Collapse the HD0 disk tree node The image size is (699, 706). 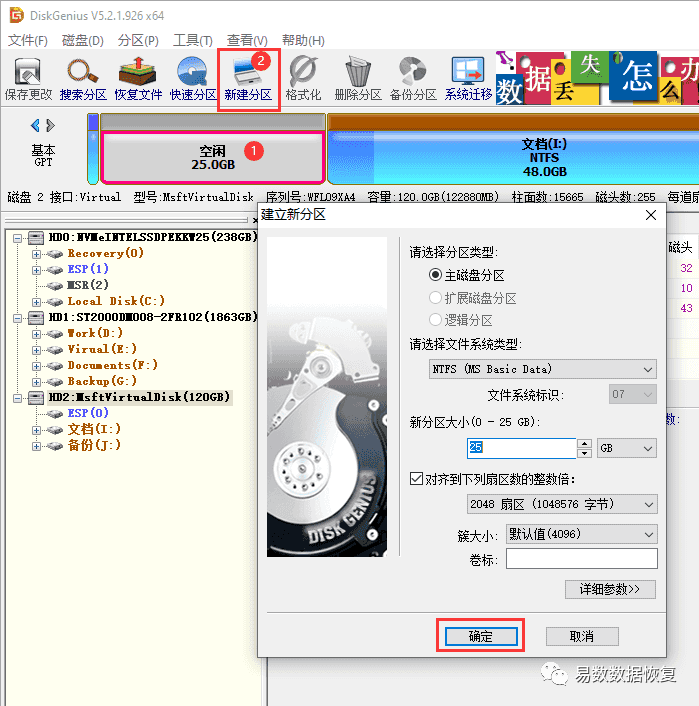coord(17,238)
